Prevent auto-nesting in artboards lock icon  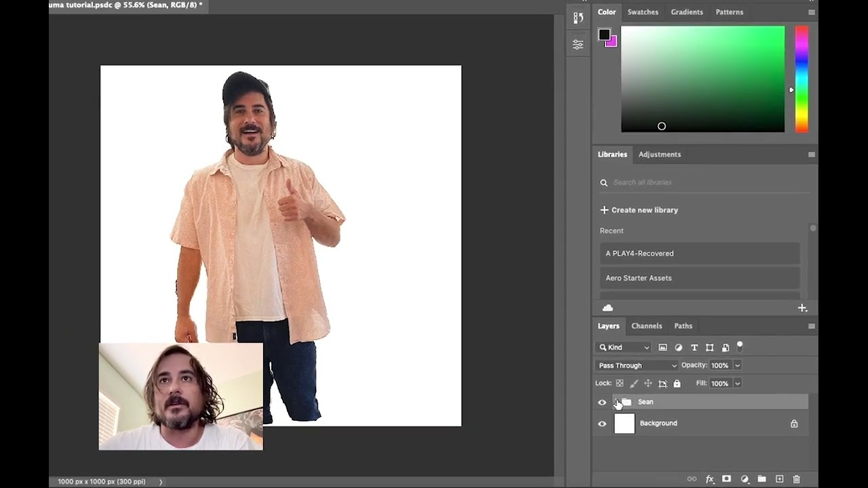pyautogui.click(x=663, y=384)
